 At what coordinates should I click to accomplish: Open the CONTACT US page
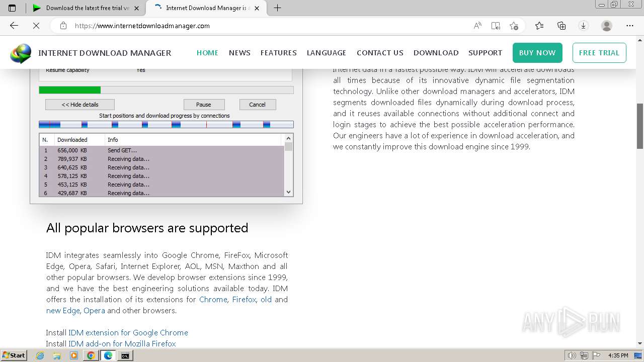[380, 53]
